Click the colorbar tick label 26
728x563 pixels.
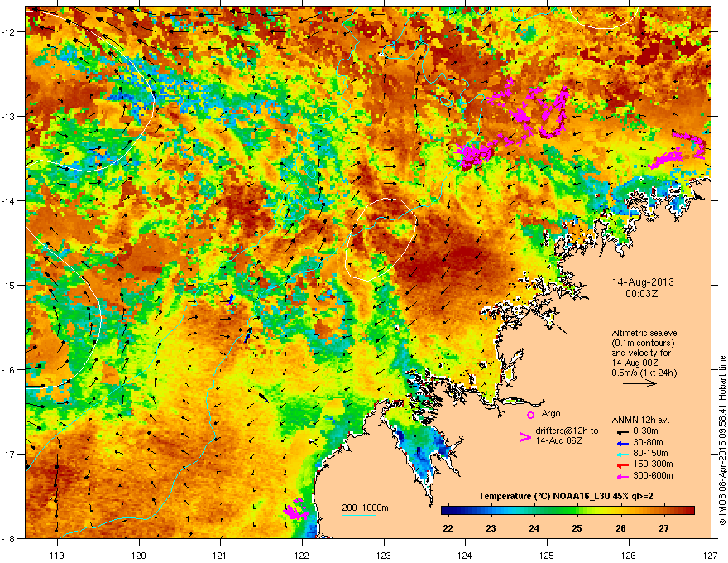tap(620, 528)
